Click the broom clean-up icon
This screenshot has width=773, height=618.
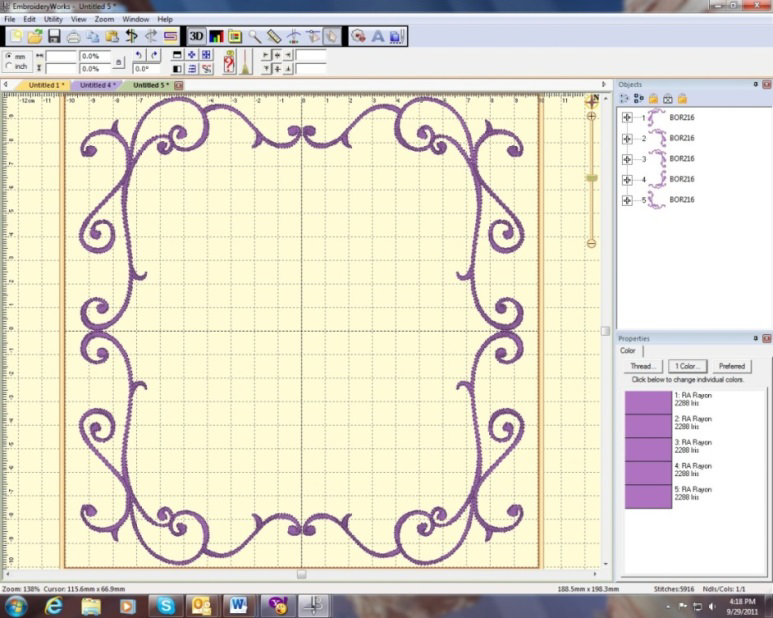coord(246,62)
